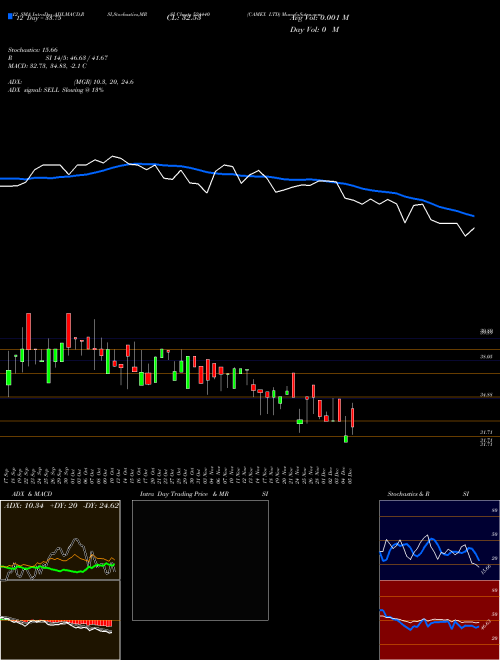
Task: Select the '38.03' price axis label
Action: [x=487, y=357]
